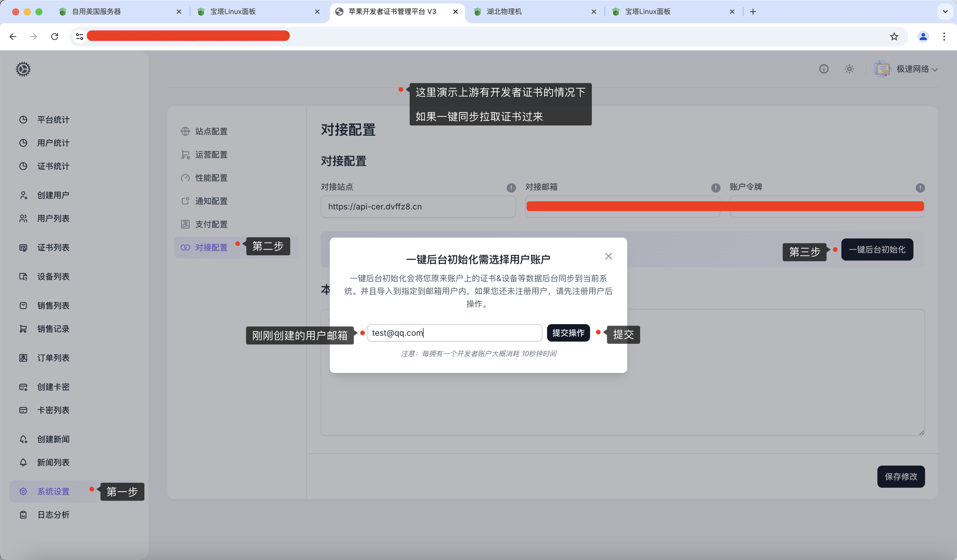Open the Chrome three-dot menu
Image resolution: width=957 pixels, height=560 pixels.
[x=944, y=36]
